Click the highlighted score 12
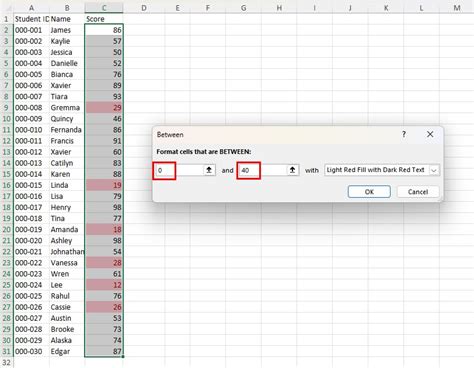The height and width of the screenshot is (368, 474). (104, 285)
